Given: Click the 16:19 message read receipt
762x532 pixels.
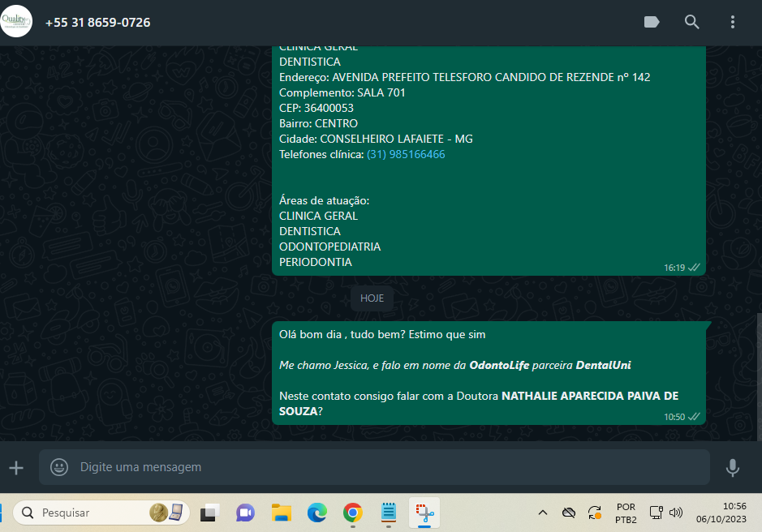Looking at the screenshot, I should 695,267.
